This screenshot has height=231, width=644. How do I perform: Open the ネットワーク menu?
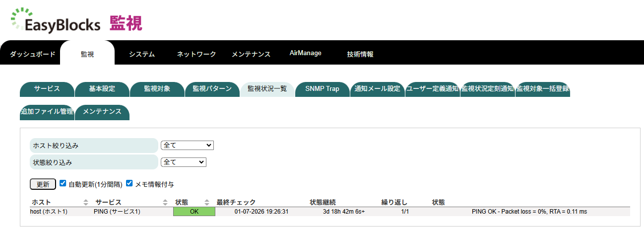(x=196, y=54)
